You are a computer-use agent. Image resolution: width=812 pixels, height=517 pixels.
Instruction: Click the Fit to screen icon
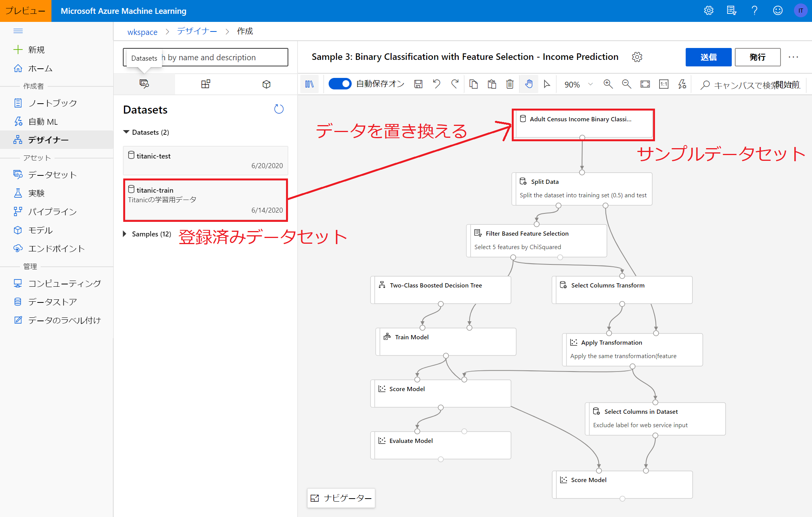645,84
